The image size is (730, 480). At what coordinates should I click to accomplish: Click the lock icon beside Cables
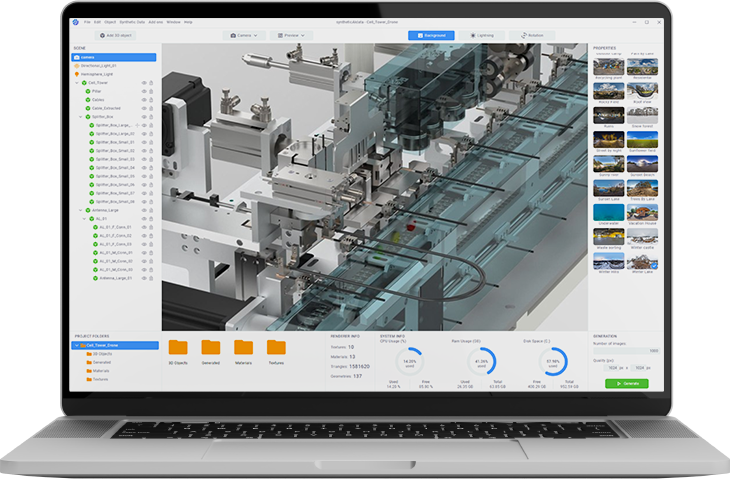[151, 99]
